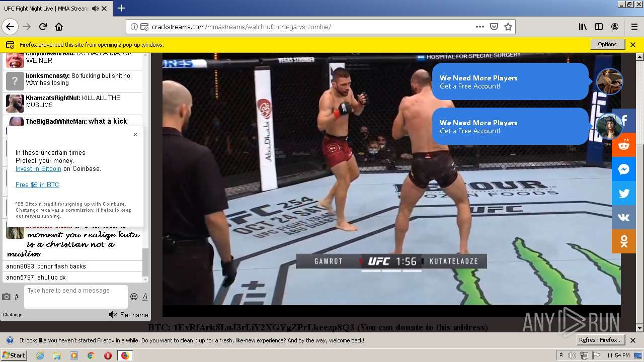644x362 pixels.
Task: Share via Facebook Messenger
Action: click(x=624, y=169)
